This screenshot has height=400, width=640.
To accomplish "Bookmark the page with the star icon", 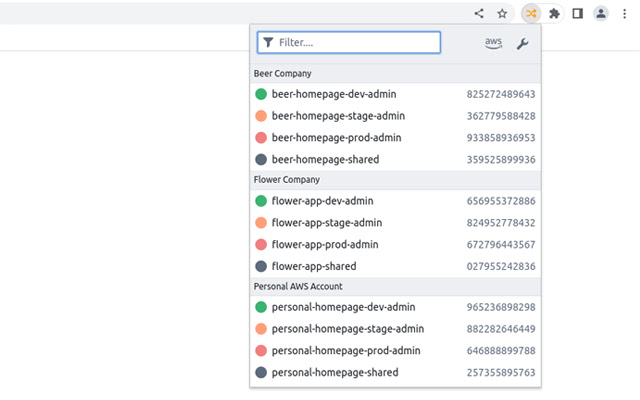I will (502, 13).
